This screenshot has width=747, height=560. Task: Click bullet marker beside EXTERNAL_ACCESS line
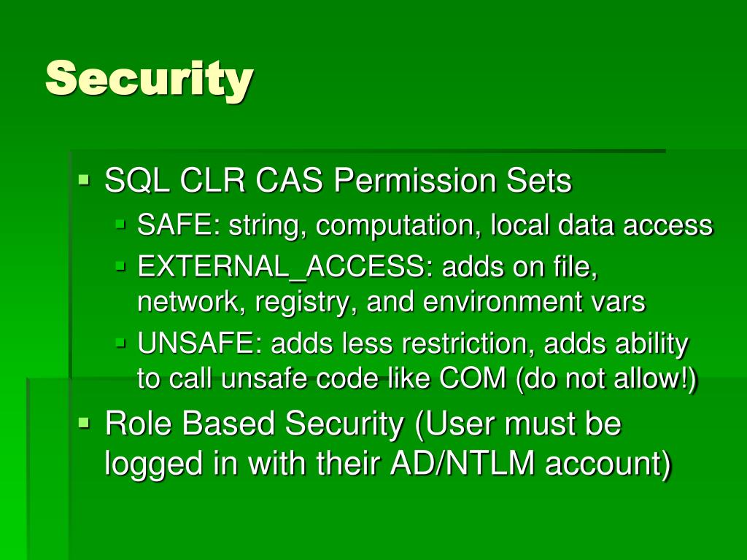[120, 265]
